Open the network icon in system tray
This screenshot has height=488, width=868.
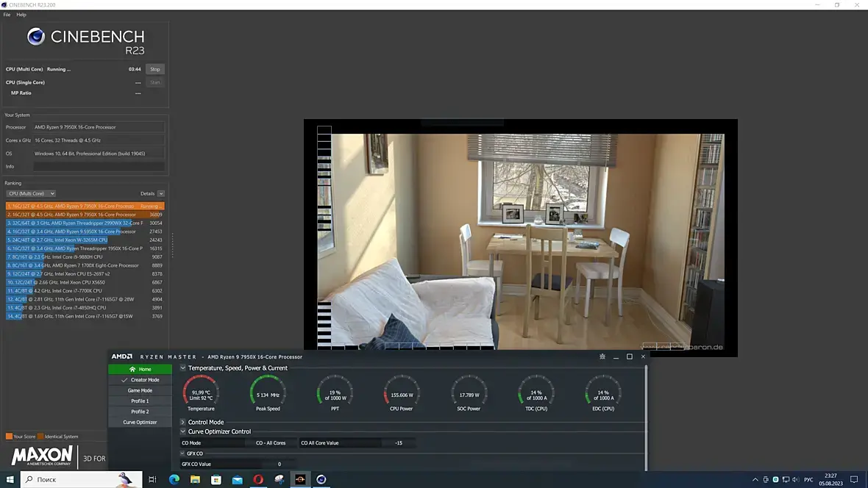point(786,480)
